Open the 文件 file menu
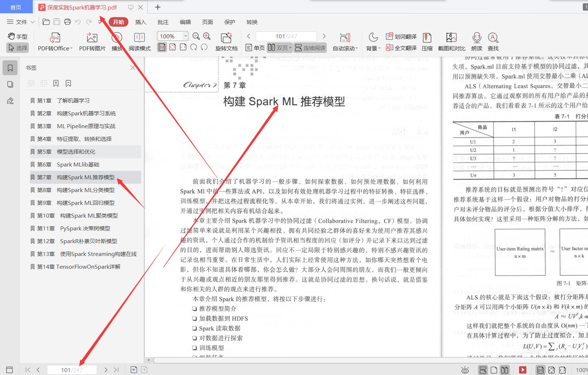Image resolution: width=588 pixels, height=375 pixels. (x=21, y=22)
